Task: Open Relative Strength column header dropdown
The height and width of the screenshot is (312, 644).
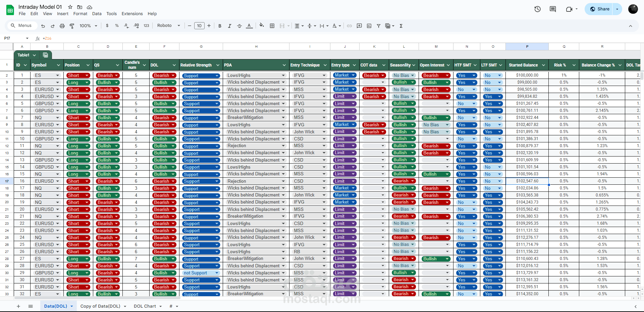Action: [x=218, y=65]
